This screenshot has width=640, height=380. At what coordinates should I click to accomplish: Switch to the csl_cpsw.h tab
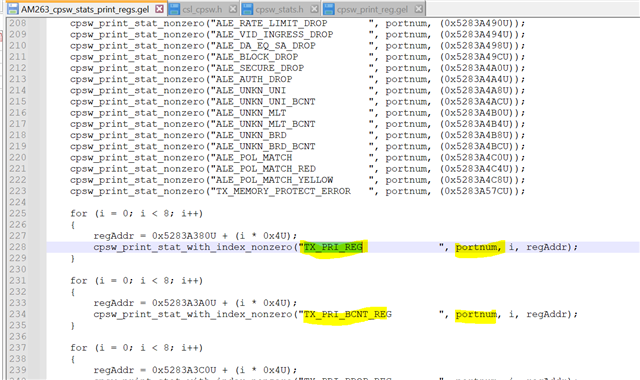202,9
